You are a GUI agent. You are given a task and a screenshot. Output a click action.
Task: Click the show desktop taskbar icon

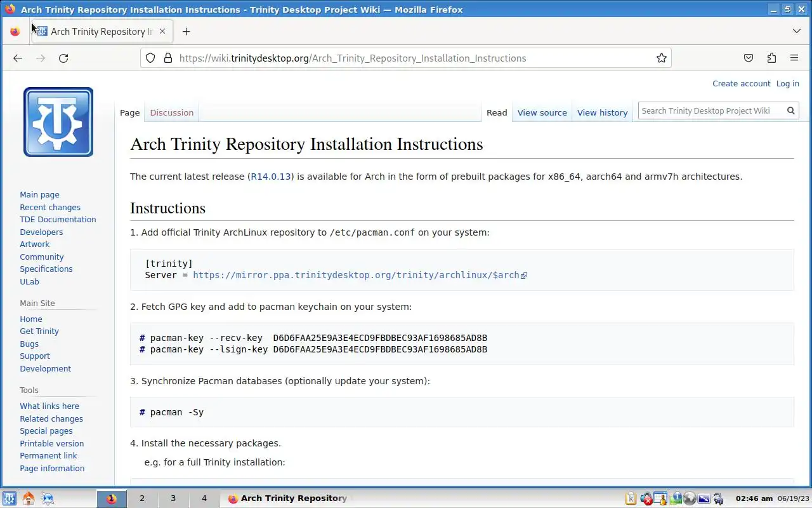tap(48, 498)
